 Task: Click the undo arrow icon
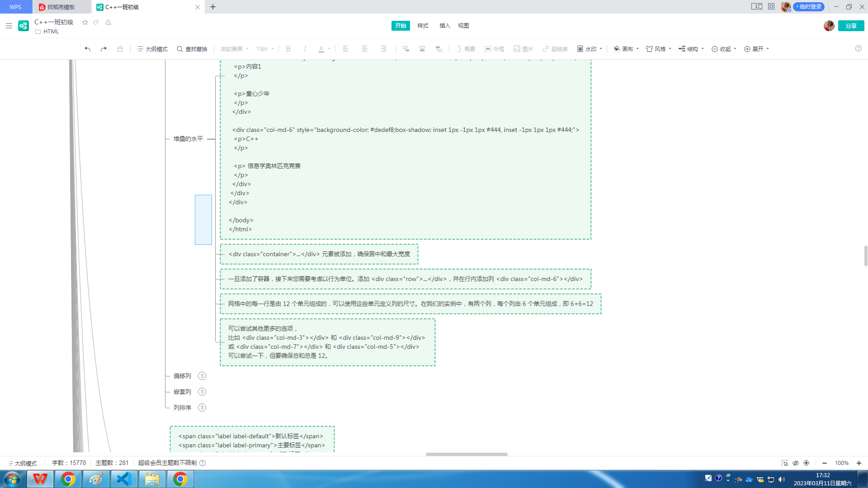(87, 49)
